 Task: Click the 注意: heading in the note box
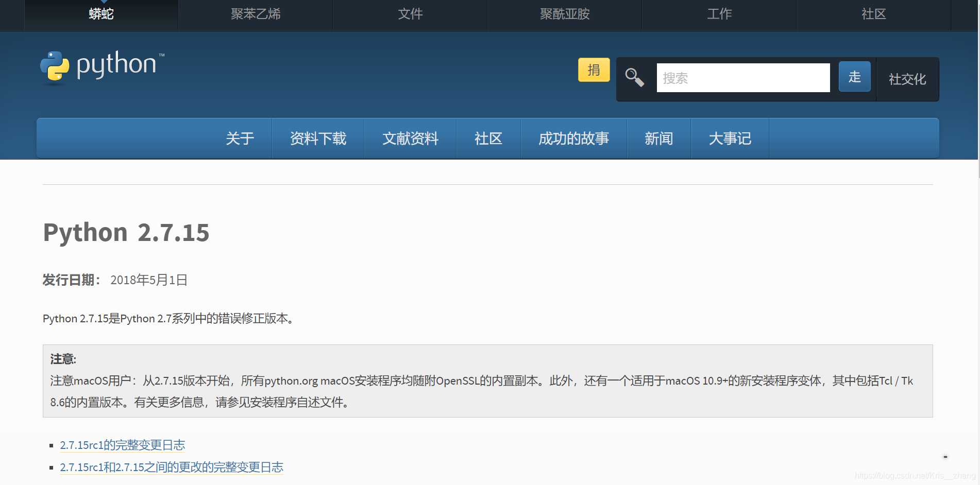click(63, 359)
